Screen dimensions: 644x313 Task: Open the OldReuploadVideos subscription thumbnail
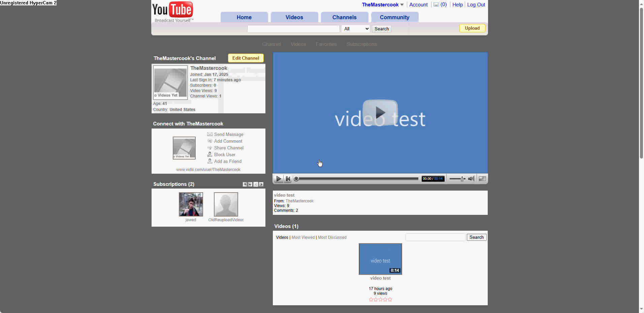pyautogui.click(x=226, y=204)
